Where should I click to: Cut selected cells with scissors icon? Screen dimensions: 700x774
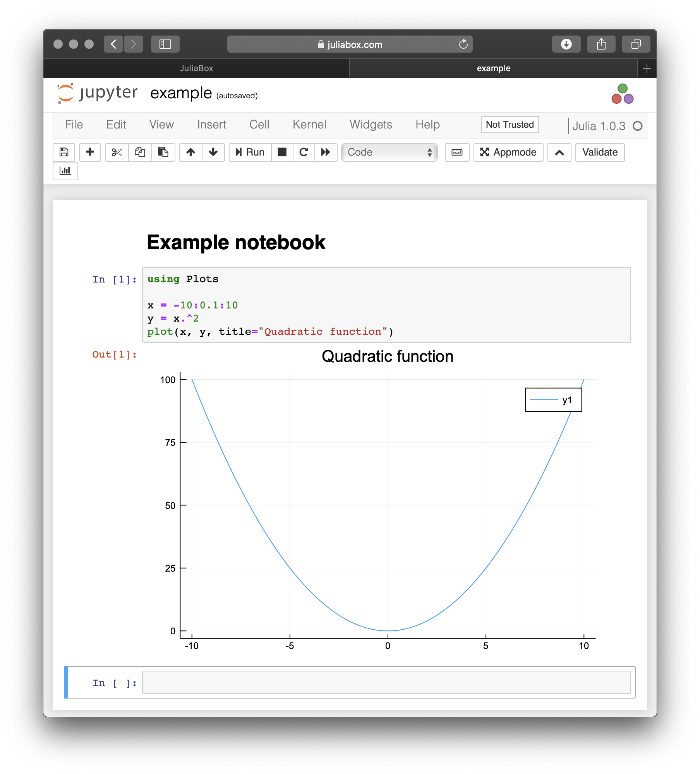(x=117, y=152)
